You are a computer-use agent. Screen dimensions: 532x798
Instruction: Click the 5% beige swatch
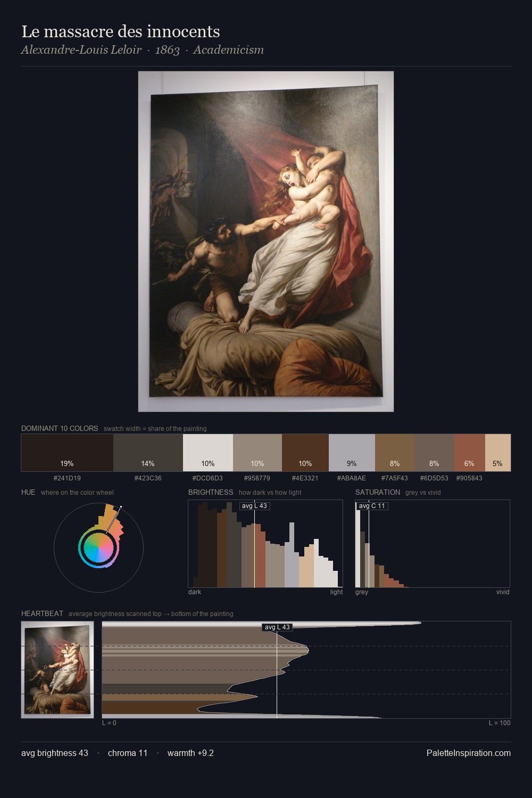point(498,453)
